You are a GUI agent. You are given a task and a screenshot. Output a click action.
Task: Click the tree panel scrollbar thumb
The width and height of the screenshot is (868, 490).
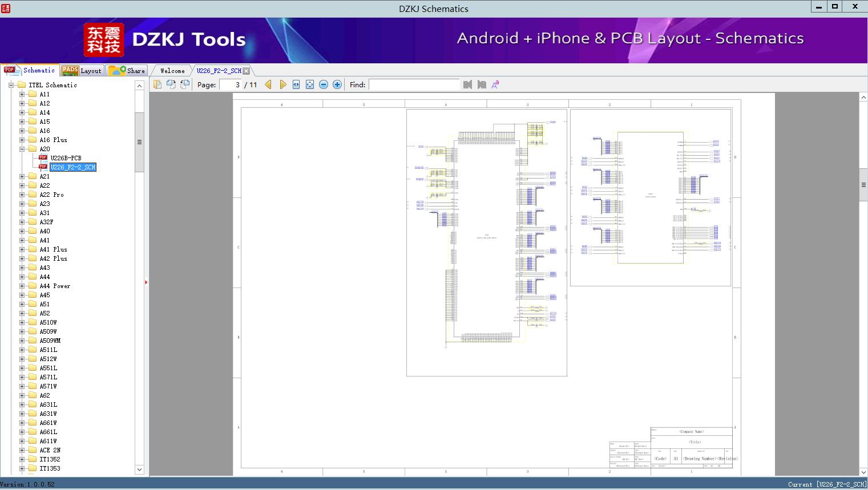click(139, 142)
